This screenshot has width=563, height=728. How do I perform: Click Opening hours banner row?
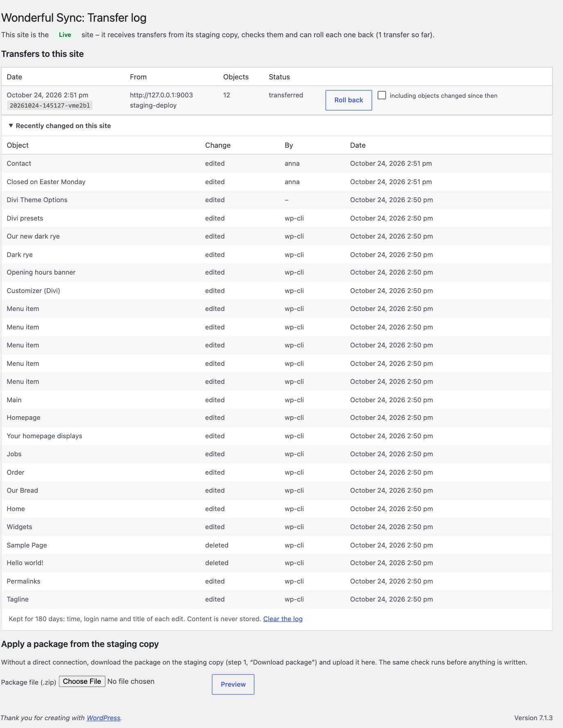point(277,273)
